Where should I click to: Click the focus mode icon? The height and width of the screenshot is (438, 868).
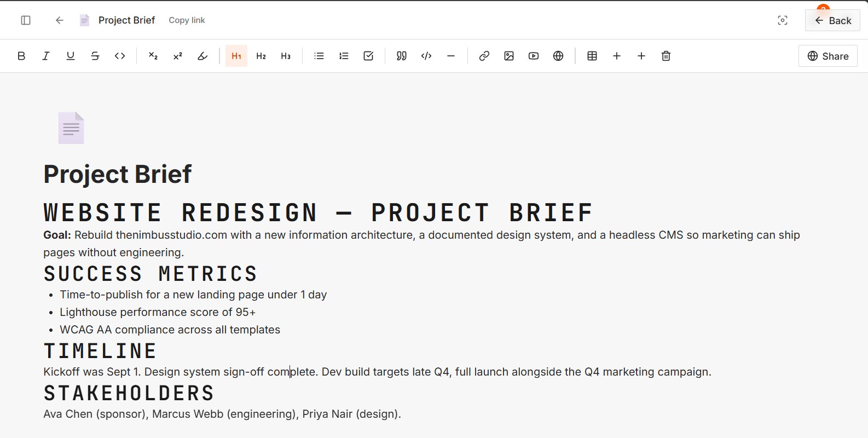pos(783,20)
